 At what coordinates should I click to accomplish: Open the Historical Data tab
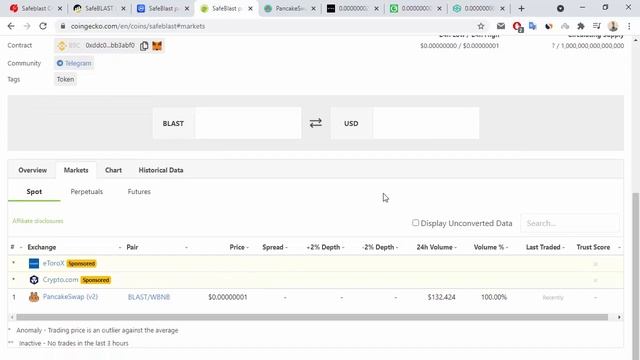(x=161, y=170)
